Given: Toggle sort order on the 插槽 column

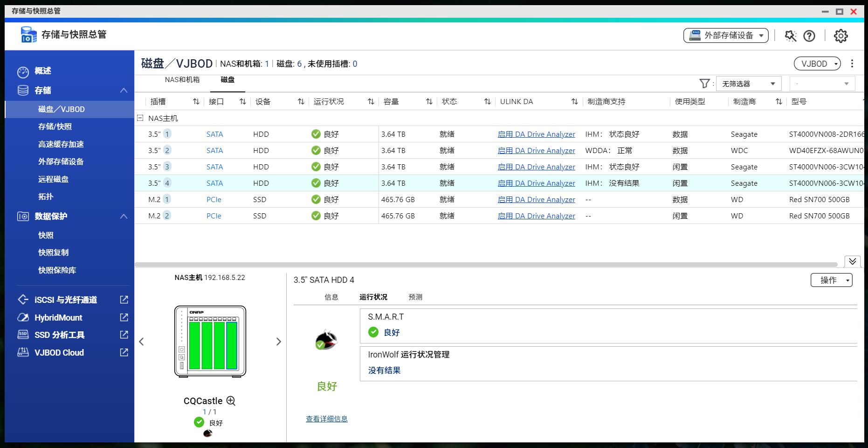Looking at the screenshot, I should click(x=196, y=101).
